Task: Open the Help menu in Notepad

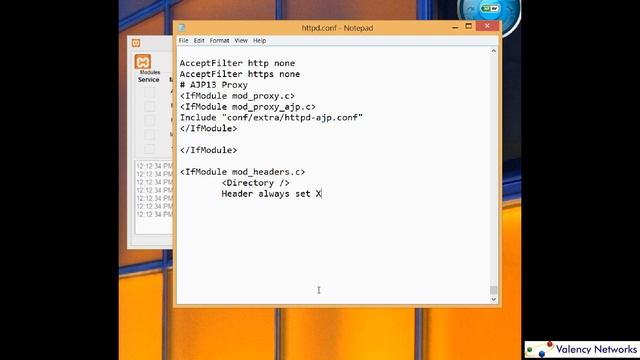Action: 259,41
